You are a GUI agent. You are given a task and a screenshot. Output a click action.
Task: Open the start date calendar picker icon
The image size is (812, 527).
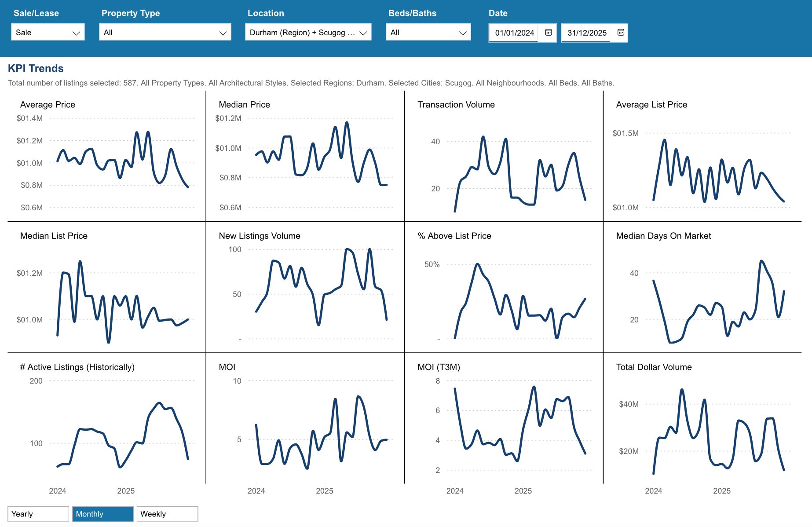tap(548, 33)
